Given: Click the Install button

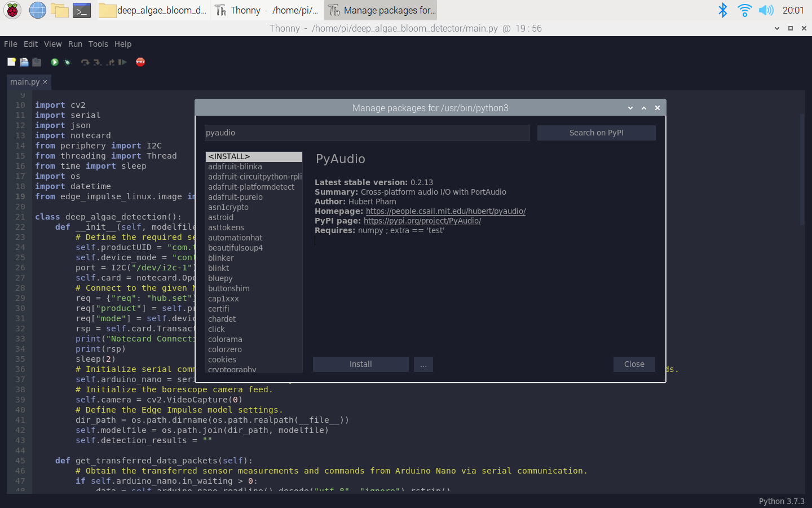Looking at the screenshot, I should pyautogui.click(x=360, y=364).
